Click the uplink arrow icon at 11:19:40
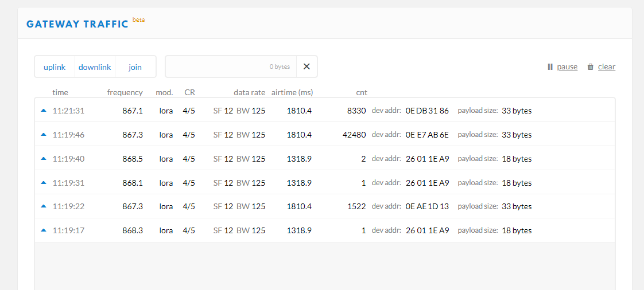This screenshot has height=290, width=644. 44,159
